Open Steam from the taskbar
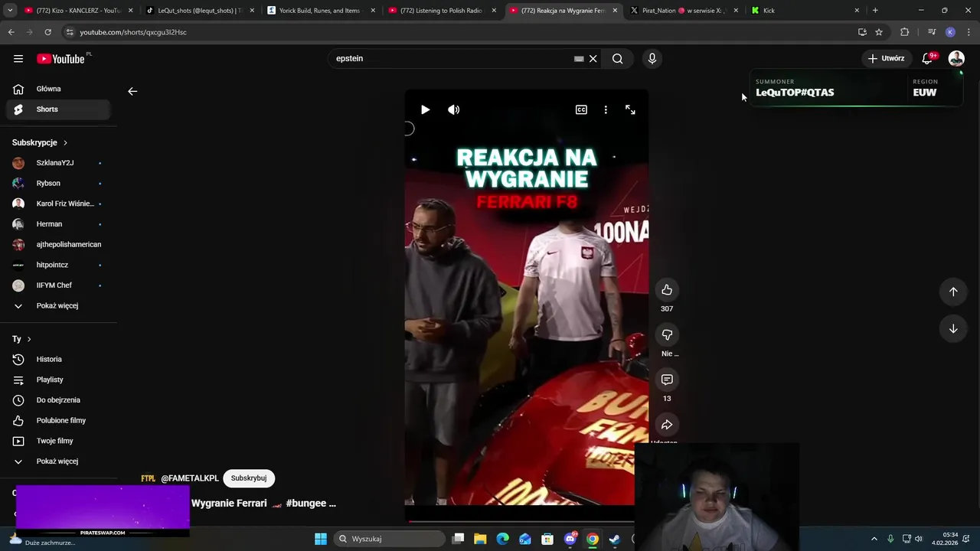This screenshot has width=980, height=551. click(x=615, y=539)
